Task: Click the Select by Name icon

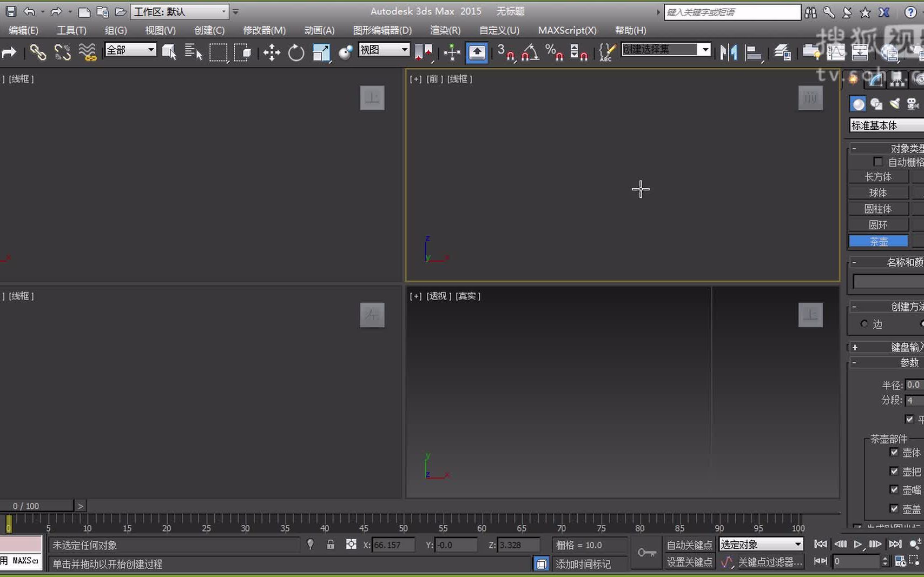Action: click(x=193, y=52)
